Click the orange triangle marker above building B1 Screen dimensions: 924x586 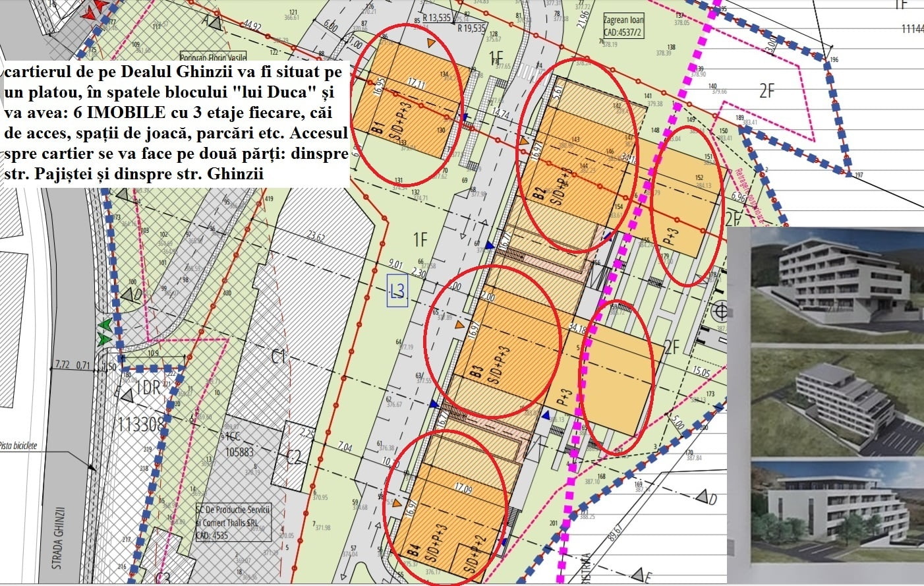point(431,43)
